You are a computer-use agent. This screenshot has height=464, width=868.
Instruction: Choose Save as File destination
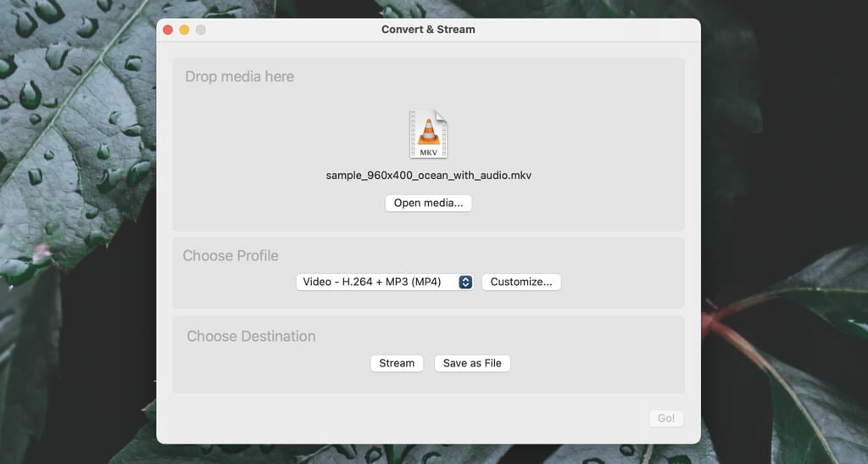tap(472, 363)
